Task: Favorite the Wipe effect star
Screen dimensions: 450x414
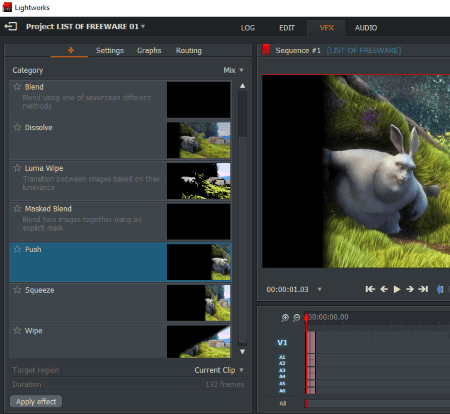Action: [17, 331]
